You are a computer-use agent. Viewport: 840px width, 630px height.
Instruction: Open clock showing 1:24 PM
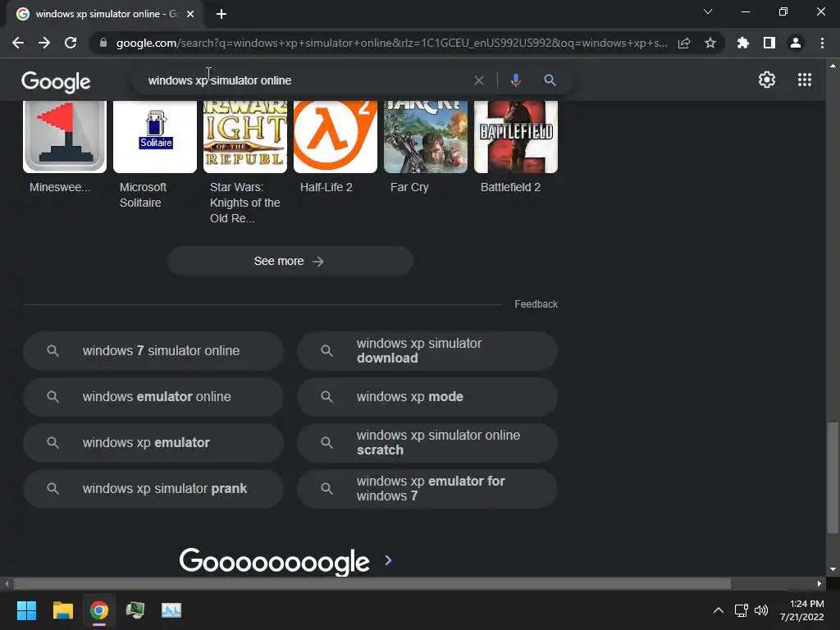[x=802, y=610]
